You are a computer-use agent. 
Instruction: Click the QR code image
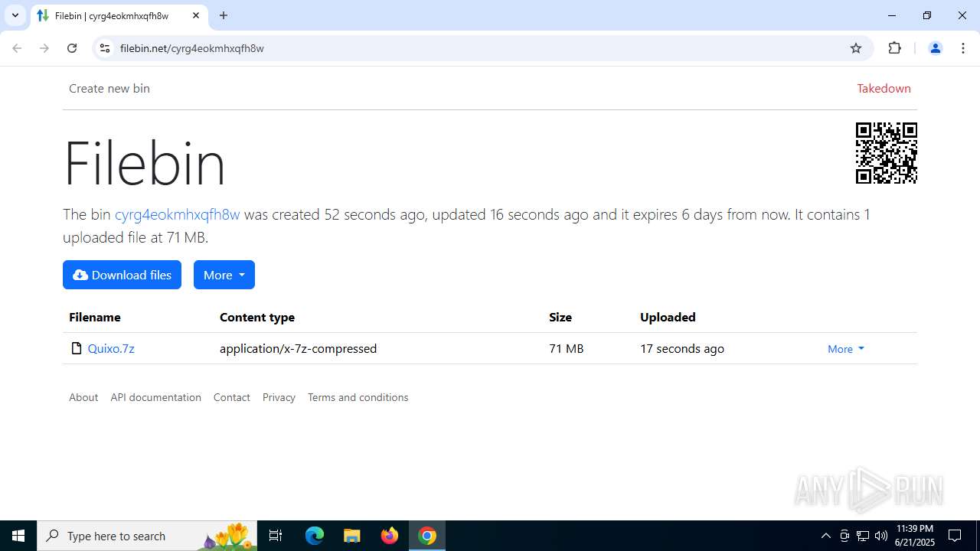point(887,153)
